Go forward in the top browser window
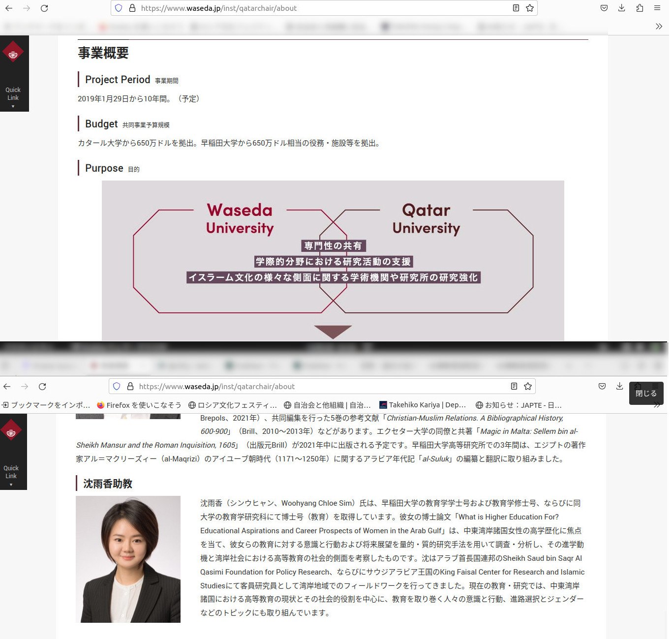 27,8
